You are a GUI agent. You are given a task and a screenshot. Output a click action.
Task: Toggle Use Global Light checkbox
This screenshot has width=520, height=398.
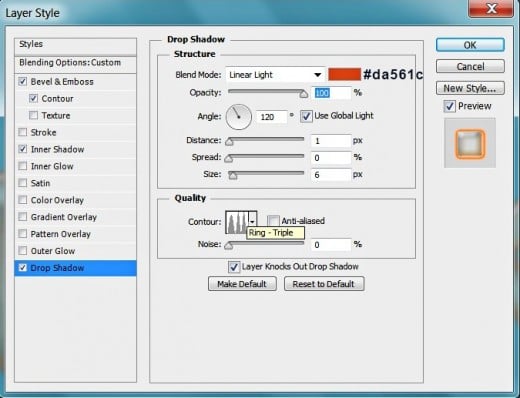(306, 116)
